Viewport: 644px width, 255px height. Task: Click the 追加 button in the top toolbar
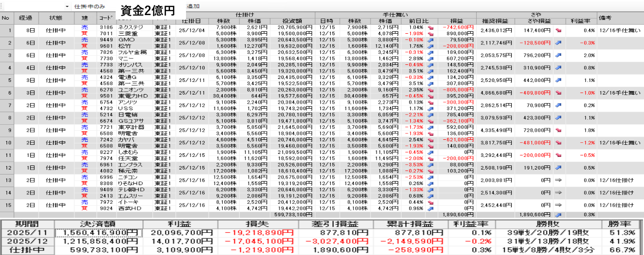(193, 7)
